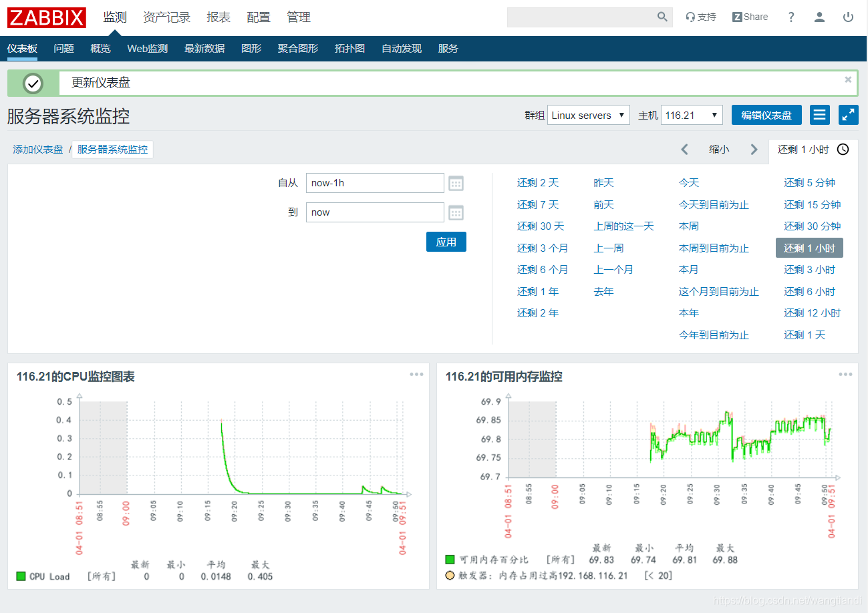Click green CPU Load legend swatch
The image size is (868, 613).
pos(21,576)
